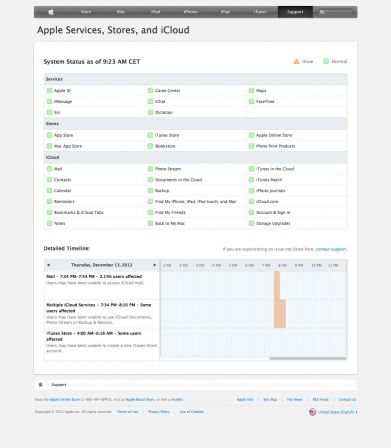391x448 pixels.
Task: Click the status icon next to Siri
Action: [49, 112]
